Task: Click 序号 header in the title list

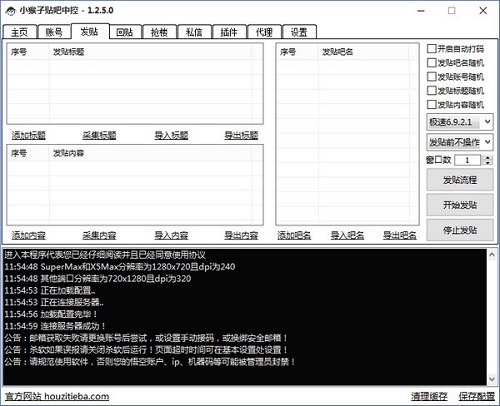Action: click(28, 52)
